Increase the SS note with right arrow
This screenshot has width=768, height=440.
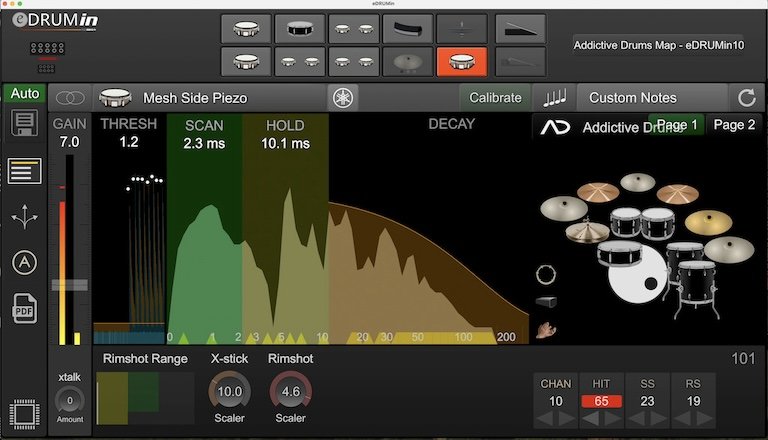tap(658, 419)
